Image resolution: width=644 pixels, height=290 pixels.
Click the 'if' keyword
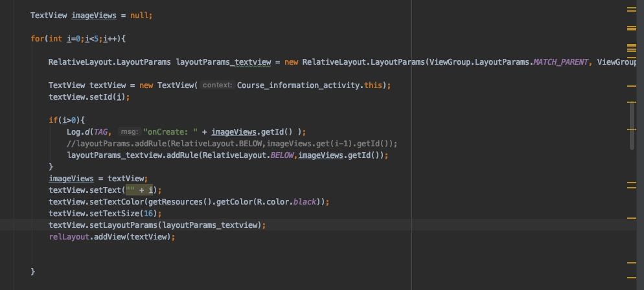pos(53,120)
